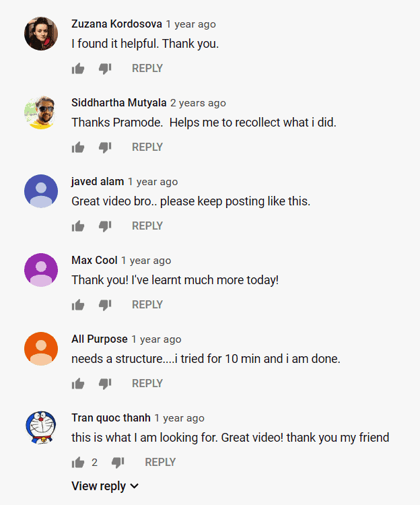Expand View reply under Tran's comment

[x=105, y=486]
